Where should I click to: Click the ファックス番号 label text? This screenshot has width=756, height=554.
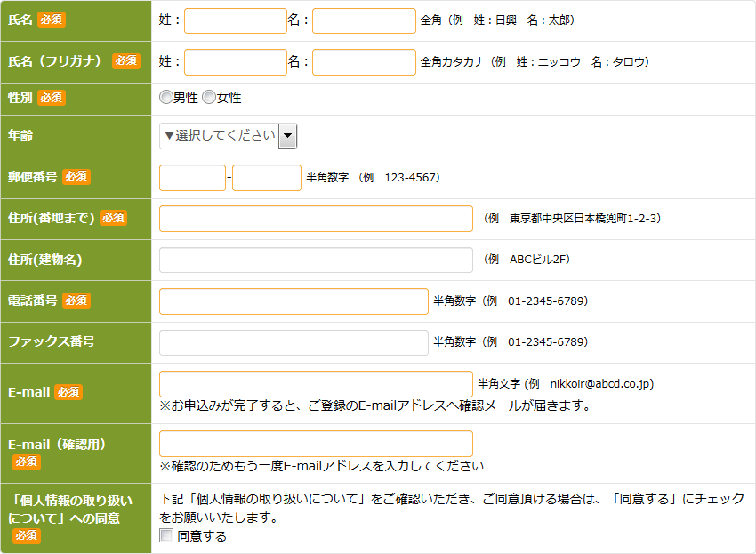[x=51, y=341]
